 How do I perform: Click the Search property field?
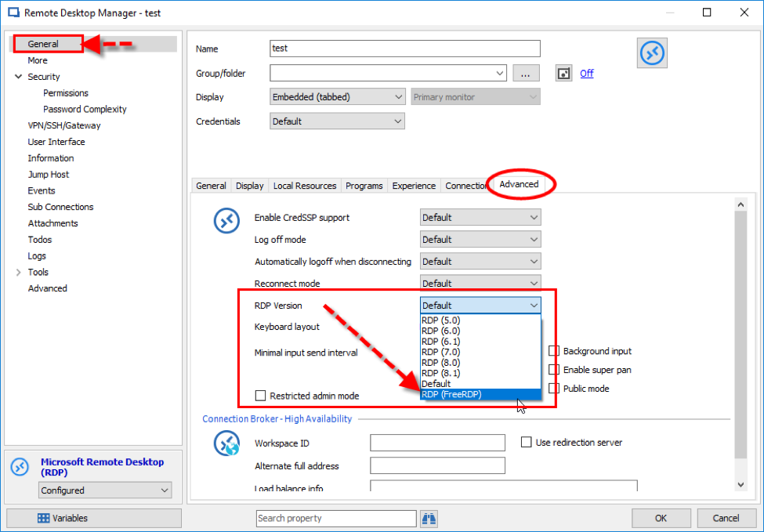pyautogui.click(x=336, y=519)
